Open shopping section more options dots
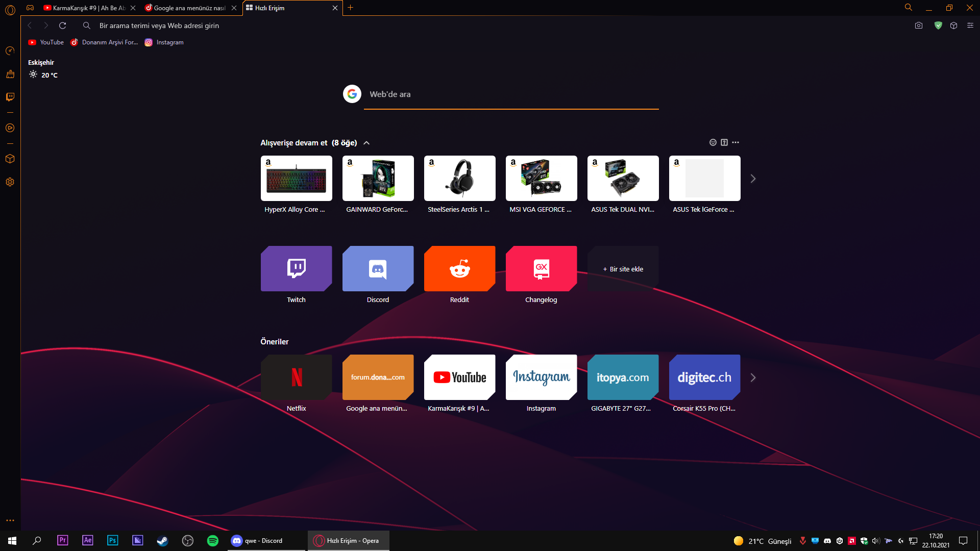 click(x=736, y=142)
